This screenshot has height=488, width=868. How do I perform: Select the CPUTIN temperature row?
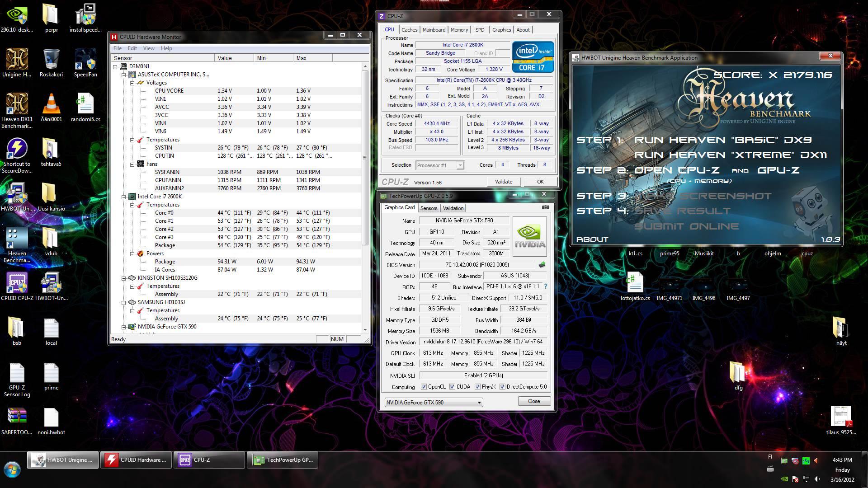coord(235,156)
